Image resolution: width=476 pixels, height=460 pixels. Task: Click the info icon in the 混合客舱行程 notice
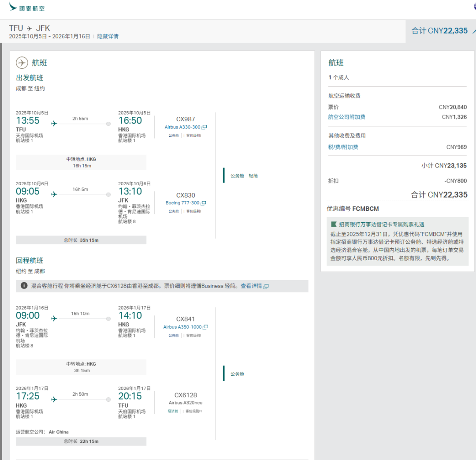coord(24,286)
